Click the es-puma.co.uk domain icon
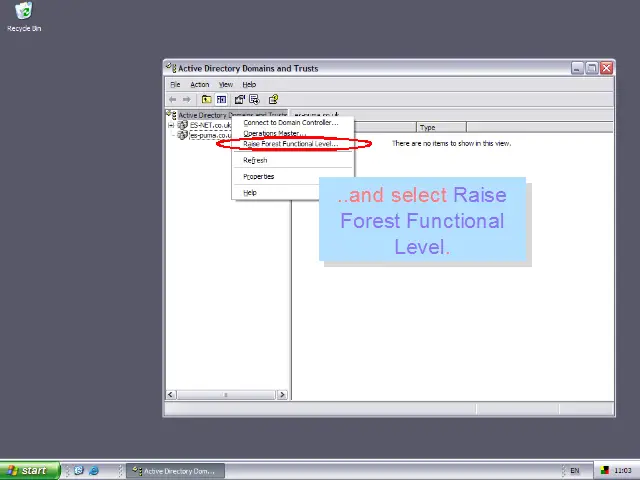640x480 pixels. pyautogui.click(x=183, y=135)
